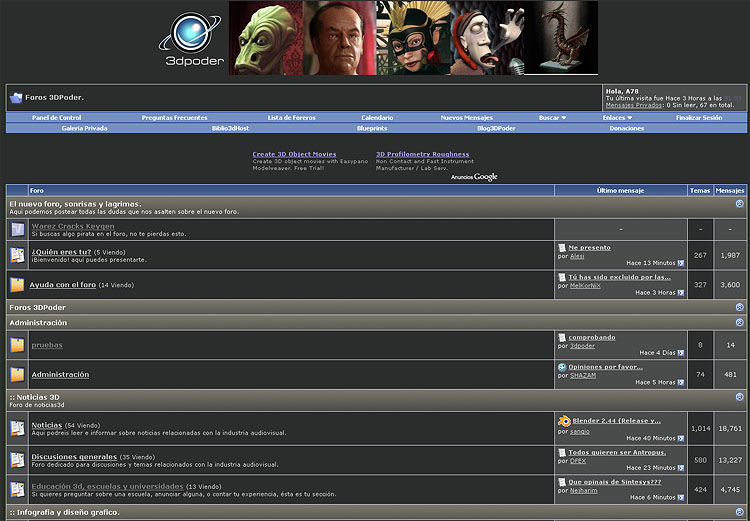Open the Enlaces dropdown menu
The width and height of the screenshot is (750, 521).
tap(617, 118)
